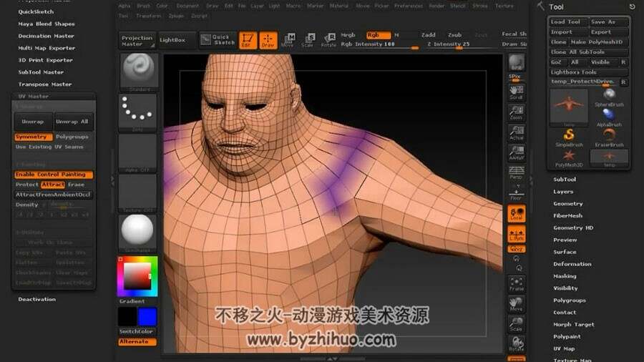Open the Alpha Off selector
Screen dimensions: 644x362
click(138, 152)
